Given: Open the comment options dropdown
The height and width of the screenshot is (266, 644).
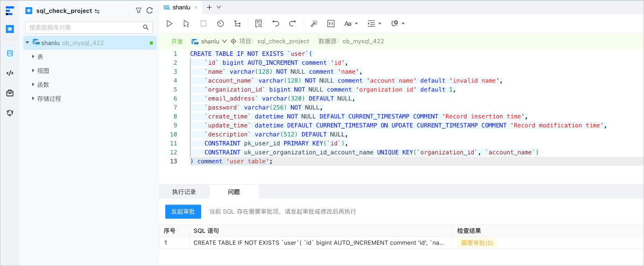Looking at the screenshot, I should 397,23.
